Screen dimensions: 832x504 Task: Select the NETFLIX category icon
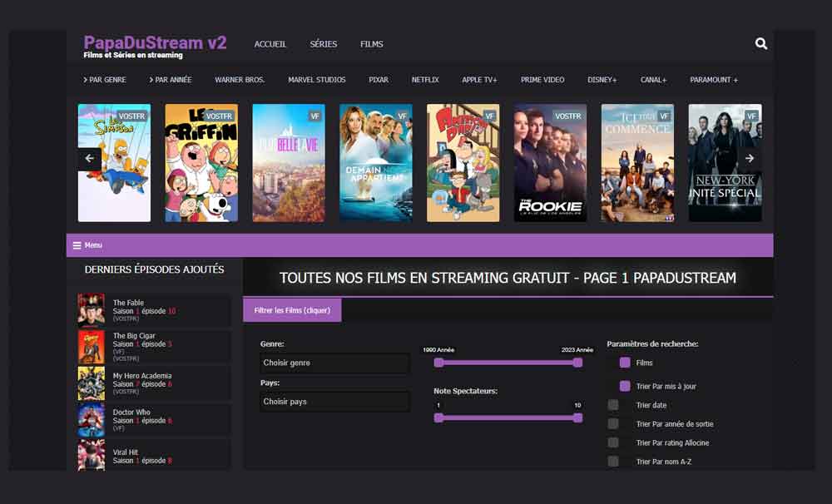[x=425, y=80]
